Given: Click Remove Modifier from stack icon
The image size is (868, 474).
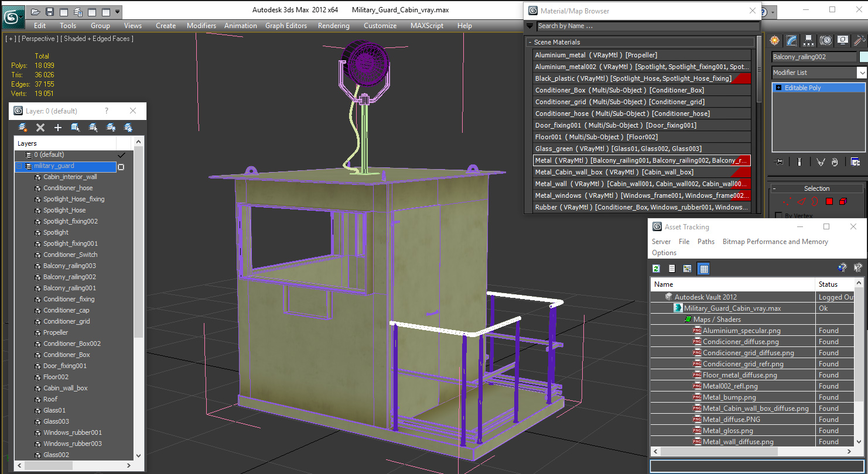Looking at the screenshot, I should pyautogui.click(x=835, y=162).
